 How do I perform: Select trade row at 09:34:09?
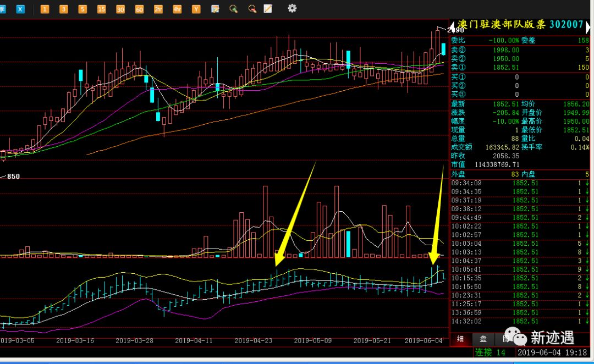520,183
